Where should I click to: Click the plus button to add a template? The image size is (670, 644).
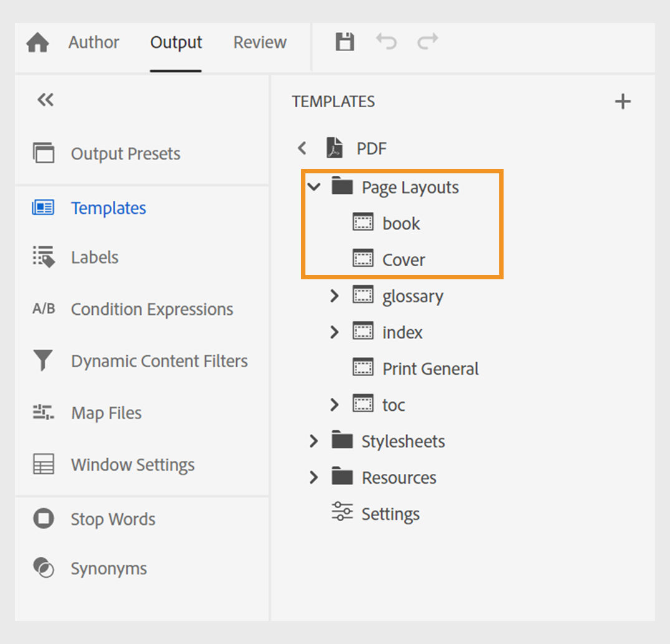click(x=623, y=101)
